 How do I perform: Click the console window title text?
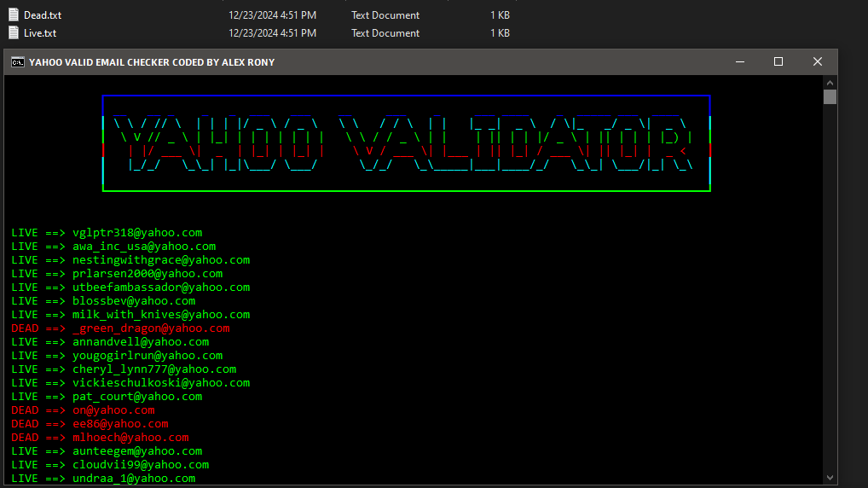(152, 62)
